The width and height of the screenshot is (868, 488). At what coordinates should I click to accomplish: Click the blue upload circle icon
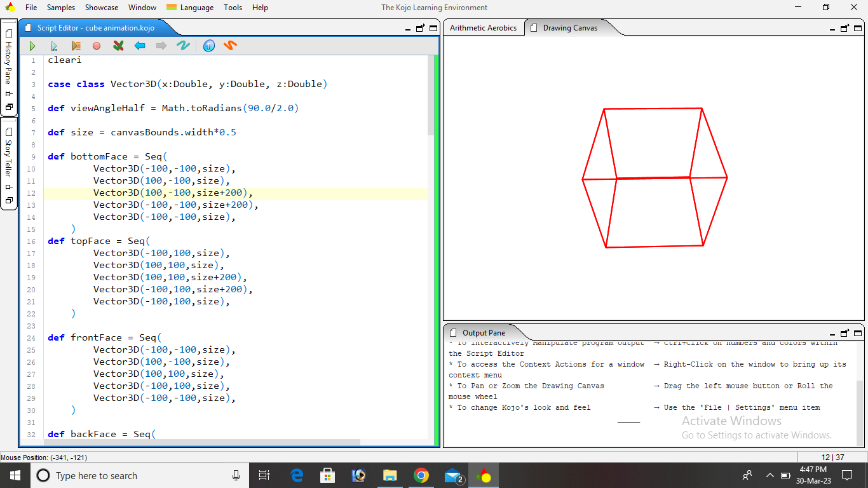pos(209,46)
